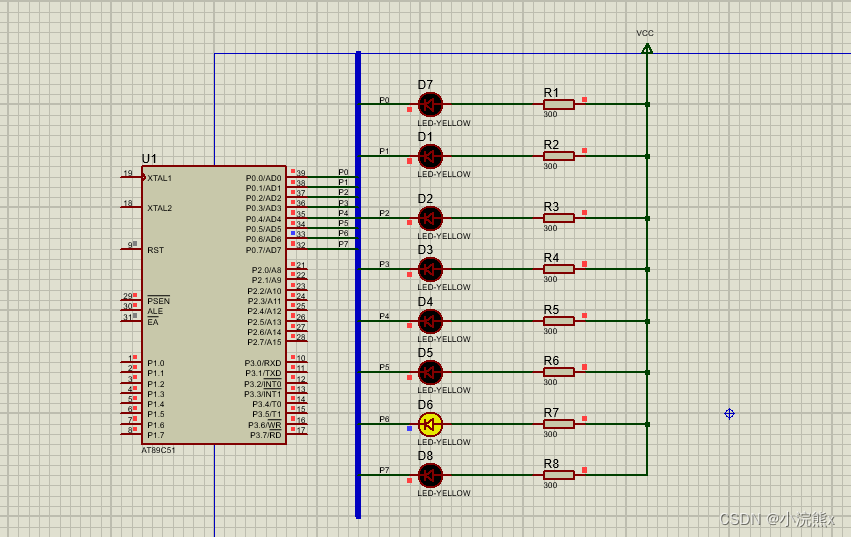Select LED D8 symbol

coord(430,476)
